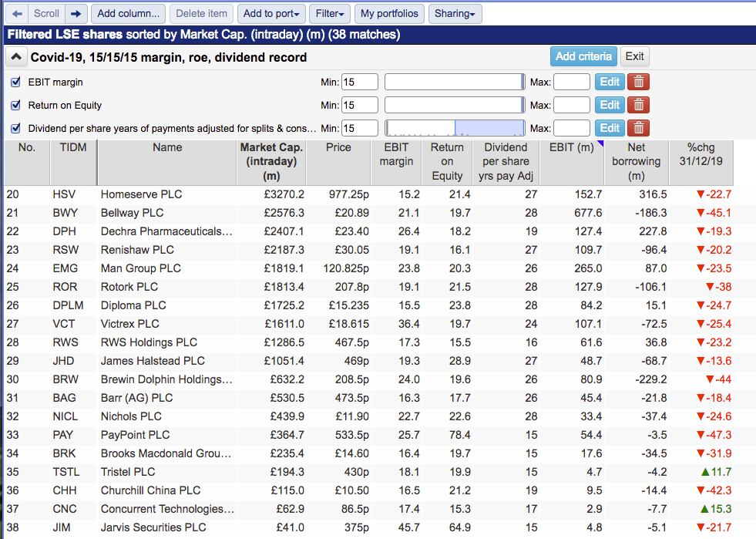The image size is (756, 539).
Task: Open My portfolios
Action: pos(390,14)
